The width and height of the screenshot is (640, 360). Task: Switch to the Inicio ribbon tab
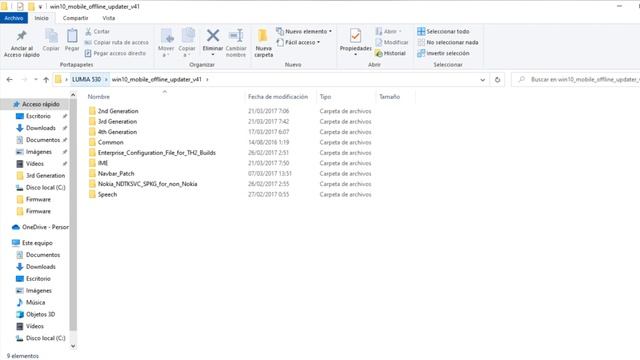(x=41, y=18)
